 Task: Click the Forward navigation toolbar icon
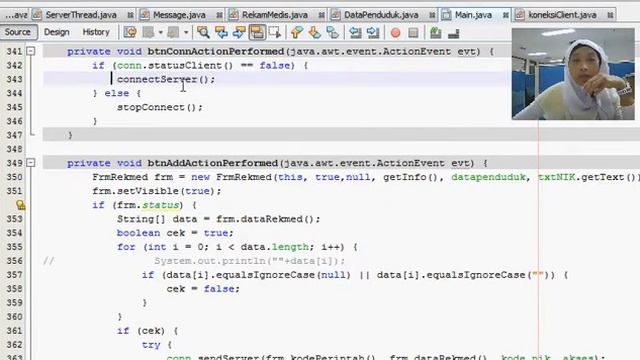(173, 32)
